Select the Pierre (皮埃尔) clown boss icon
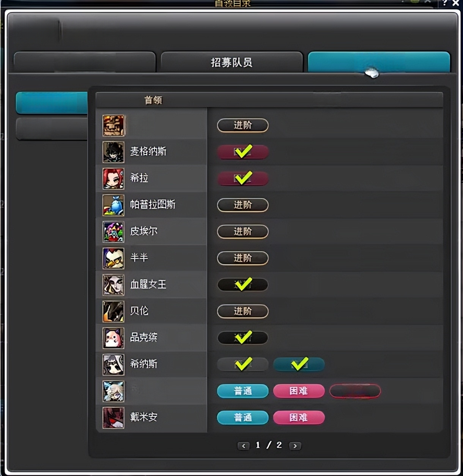This screenshot has height=476, width=463. click(113, 232)
